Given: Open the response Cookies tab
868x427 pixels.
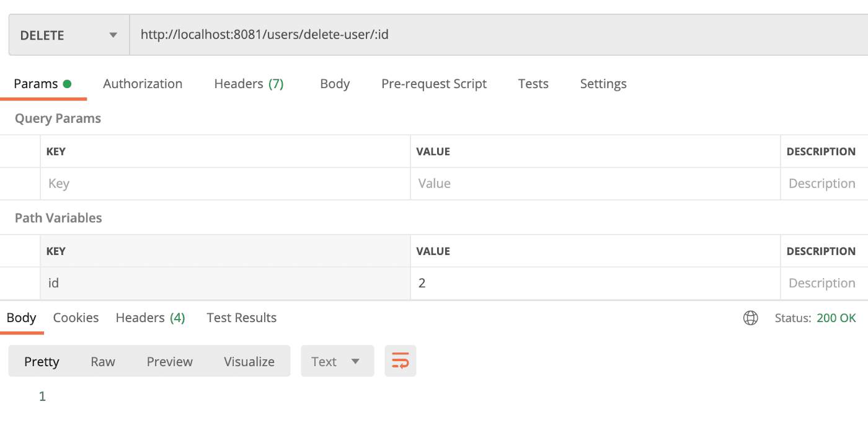Looking at the screenshot, I should tap(76, 318).
